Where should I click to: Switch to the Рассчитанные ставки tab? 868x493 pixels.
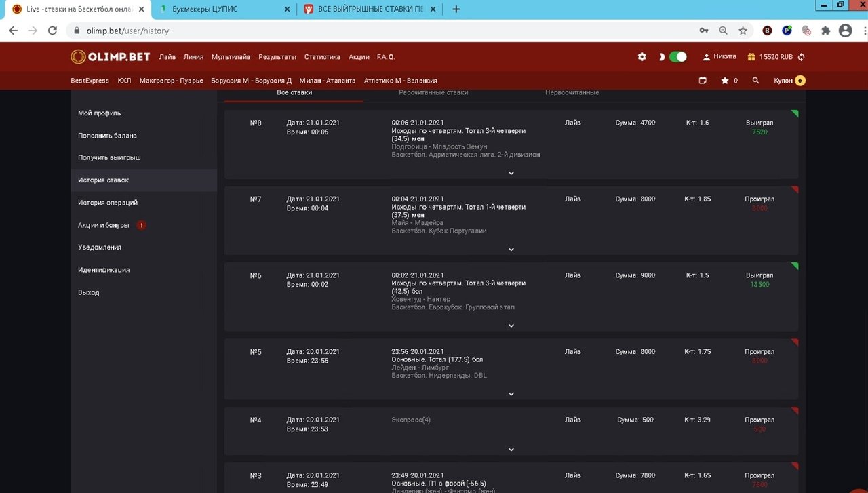(x=433, y=92)
